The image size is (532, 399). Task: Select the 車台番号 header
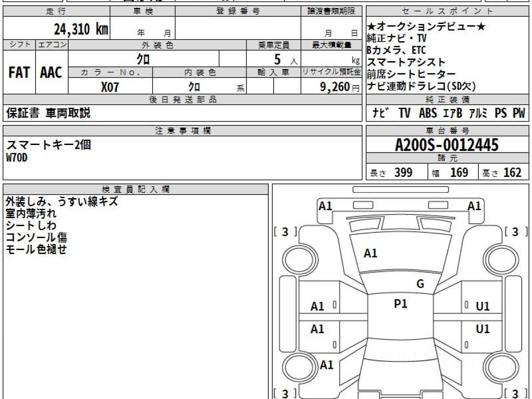[447, 131]
